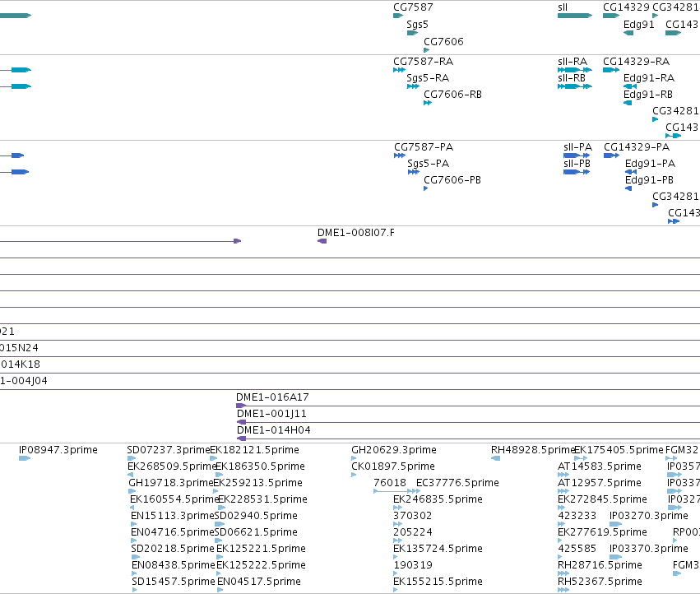Select the CG7587-PA protein label
The image size is (700, 594).
point(424,147)
